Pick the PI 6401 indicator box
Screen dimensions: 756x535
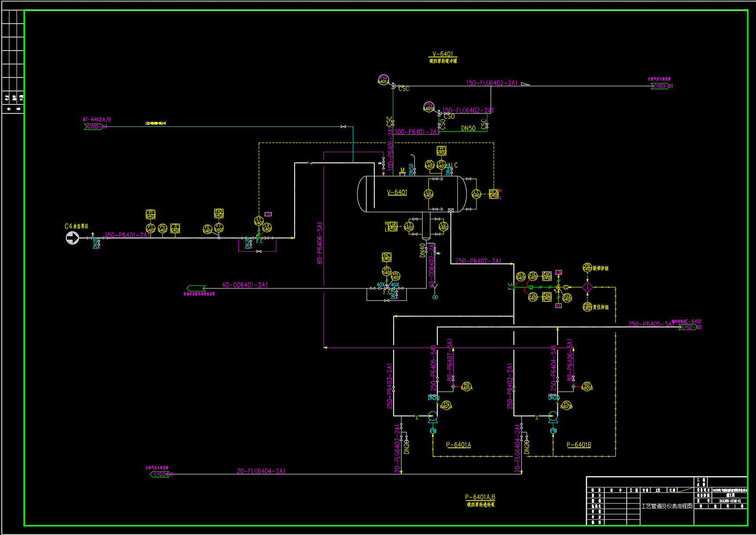(150, 214)
